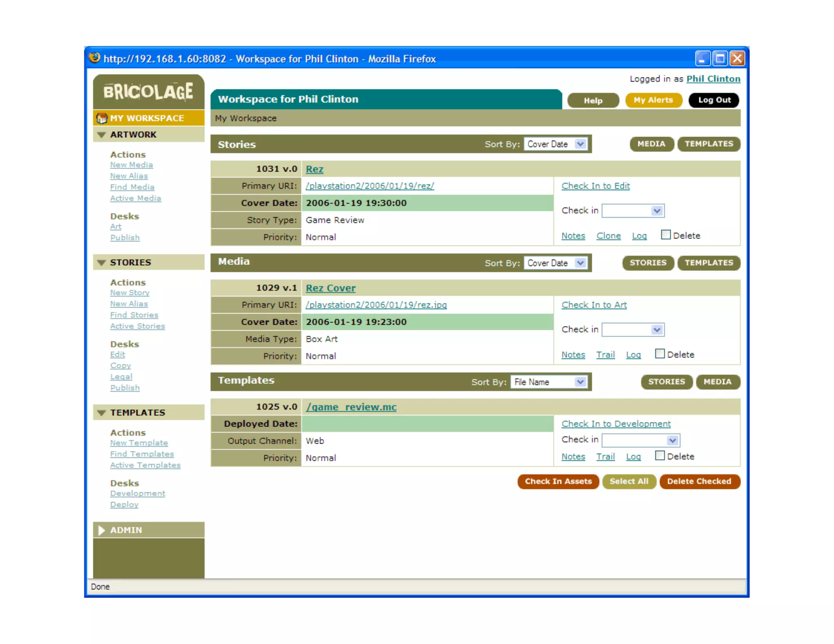834x644 pixels.
Task: Check Delete for game_review.mc template
Action: pos(660,456)
